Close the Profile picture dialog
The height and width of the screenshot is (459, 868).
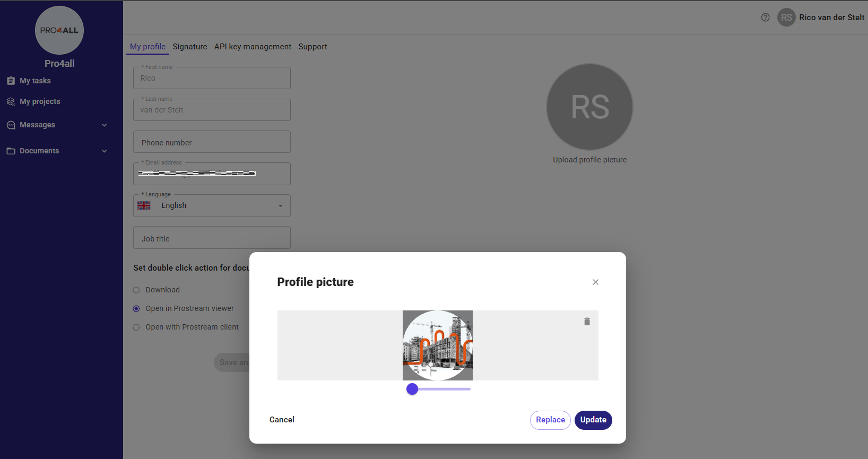point(595,282)
